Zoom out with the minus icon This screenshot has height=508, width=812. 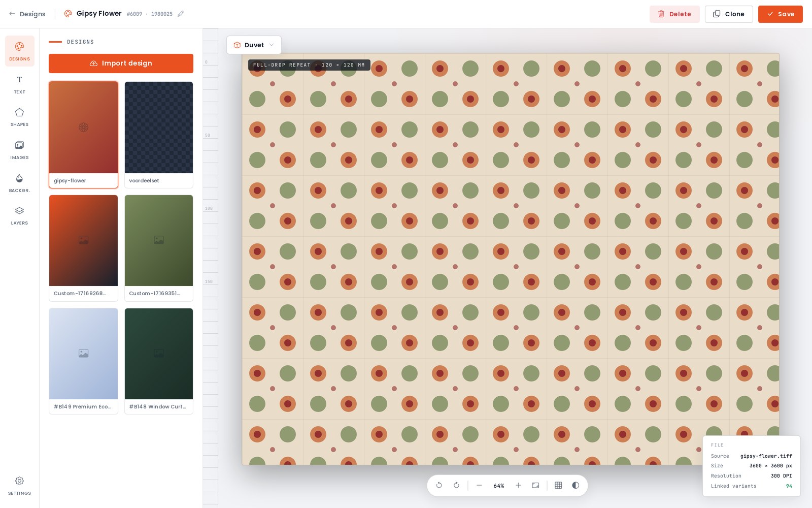click(479, 486)
